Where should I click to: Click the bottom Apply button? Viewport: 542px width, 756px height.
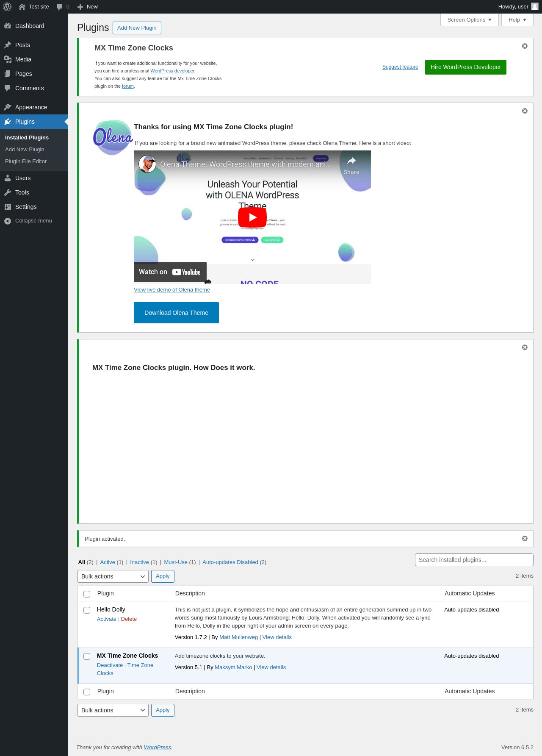coord(163,710)
